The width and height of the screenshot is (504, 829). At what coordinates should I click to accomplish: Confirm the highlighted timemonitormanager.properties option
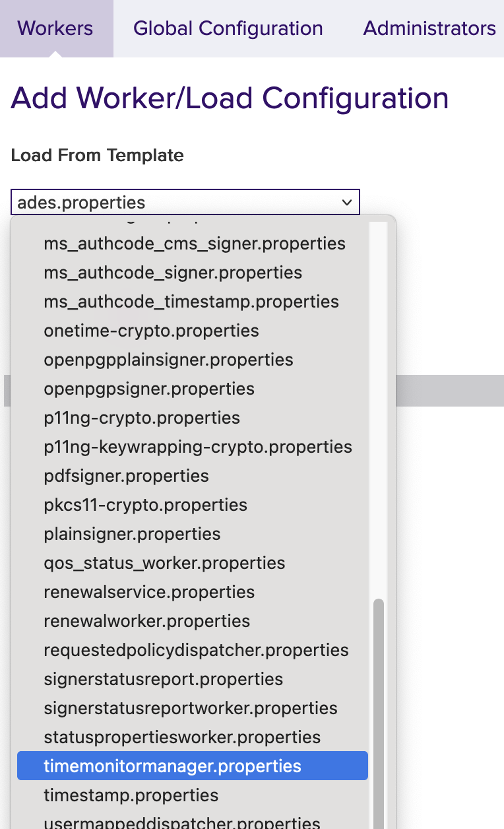point(173,766)
